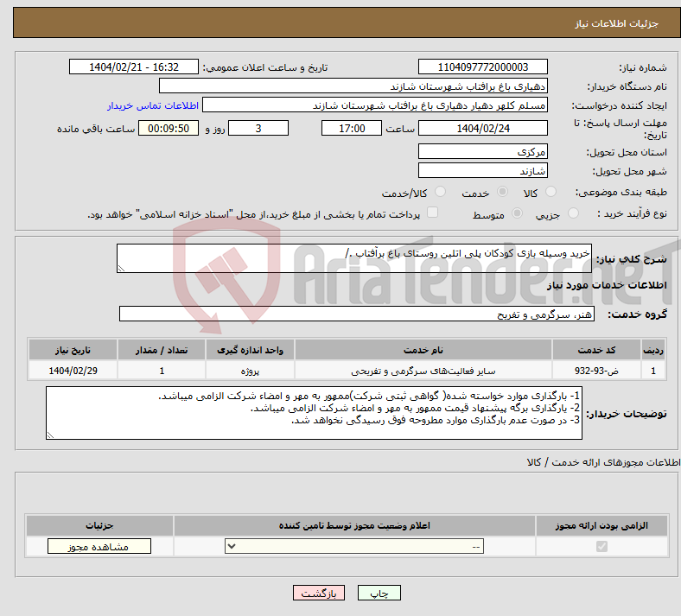
Task: Click the deadline date field 1404/02/24
Action: (482, 128)
